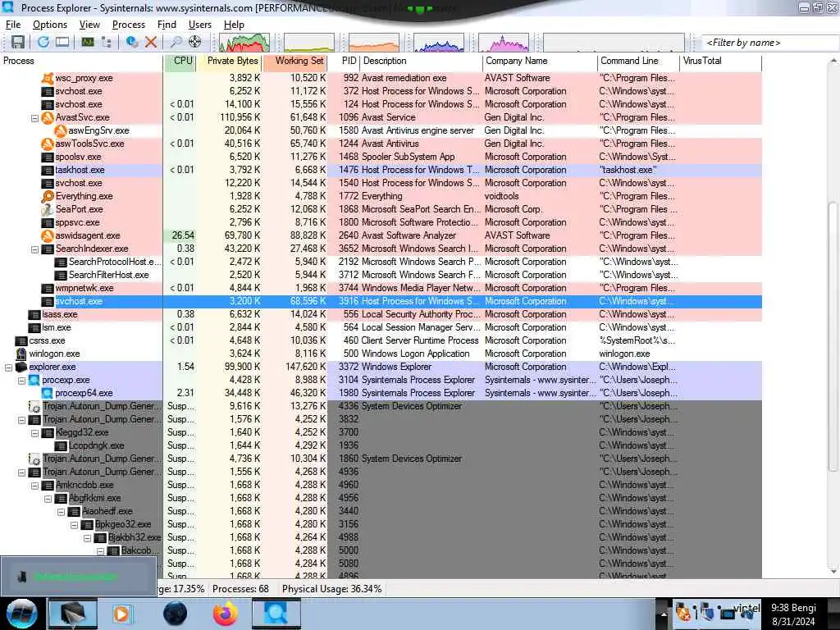Select the crosshair Find Window's Process icon
This screenshot has height=630, width=840.
click(195, 43)
